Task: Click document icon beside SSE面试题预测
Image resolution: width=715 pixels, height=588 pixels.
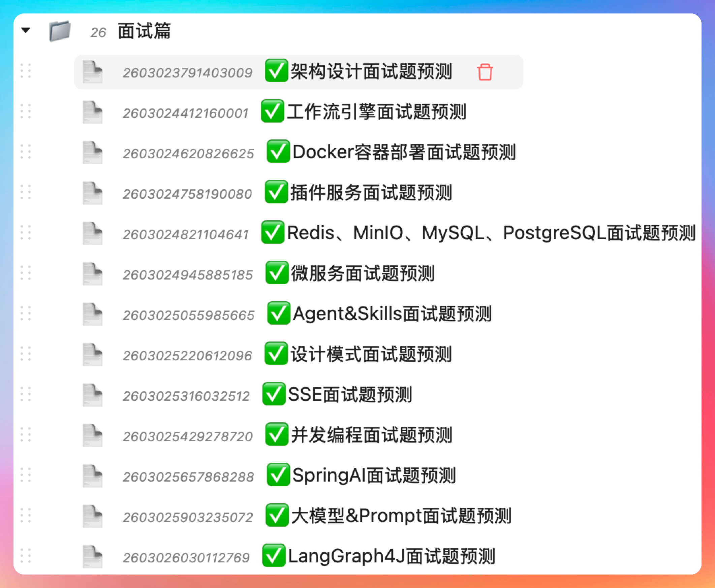Action: pyautogui.click(x=93, y=395)
